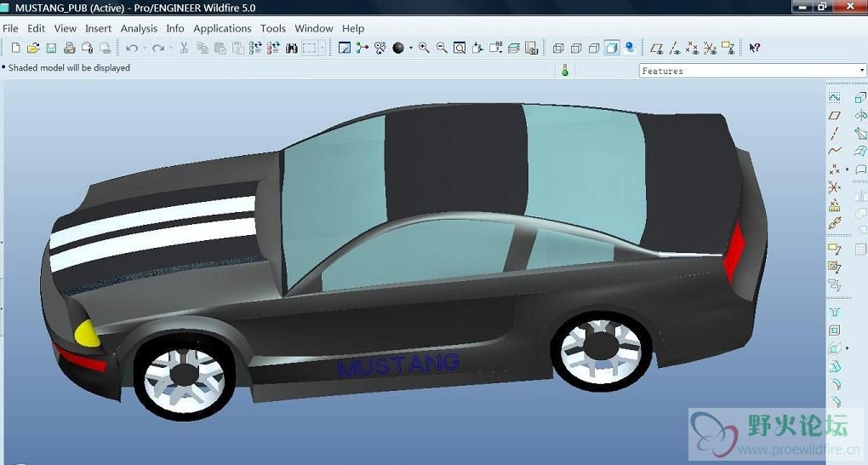Screen dimensions: 868x465
Task: Toggle datum planes display
Action: pyautogui.click(x=657, y=49)
